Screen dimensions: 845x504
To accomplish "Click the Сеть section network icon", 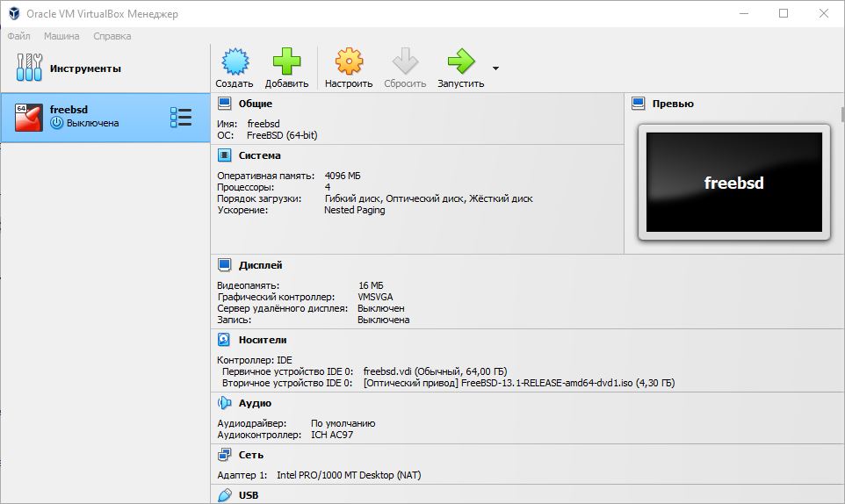I will pyautogui.click(x=224, y=455).
